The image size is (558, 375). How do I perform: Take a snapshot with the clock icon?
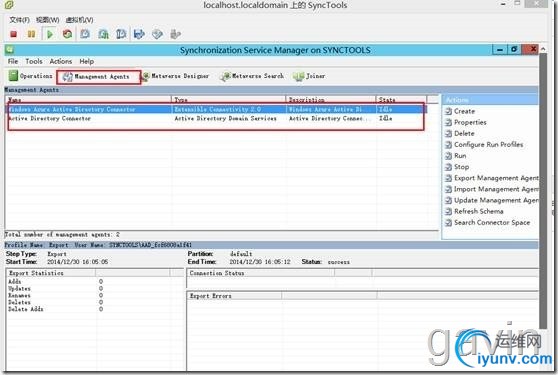coord(85,34)
